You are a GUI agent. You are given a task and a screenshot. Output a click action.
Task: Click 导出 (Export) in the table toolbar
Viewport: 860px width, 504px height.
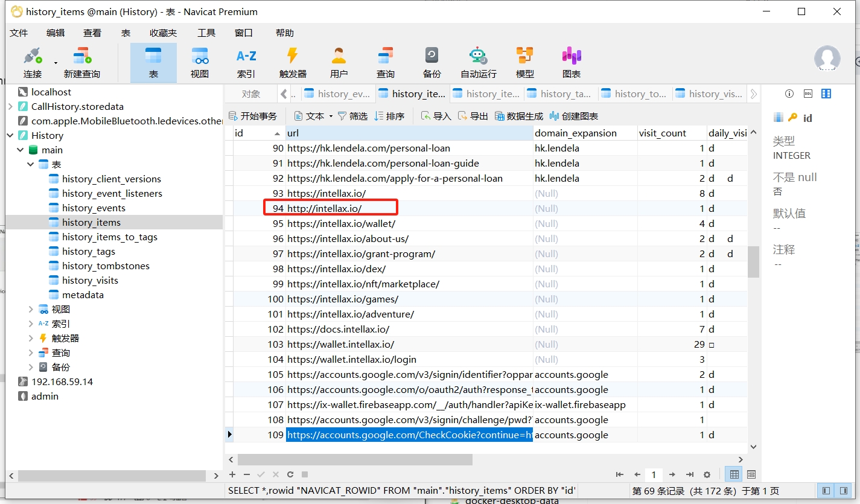[473, 116]
